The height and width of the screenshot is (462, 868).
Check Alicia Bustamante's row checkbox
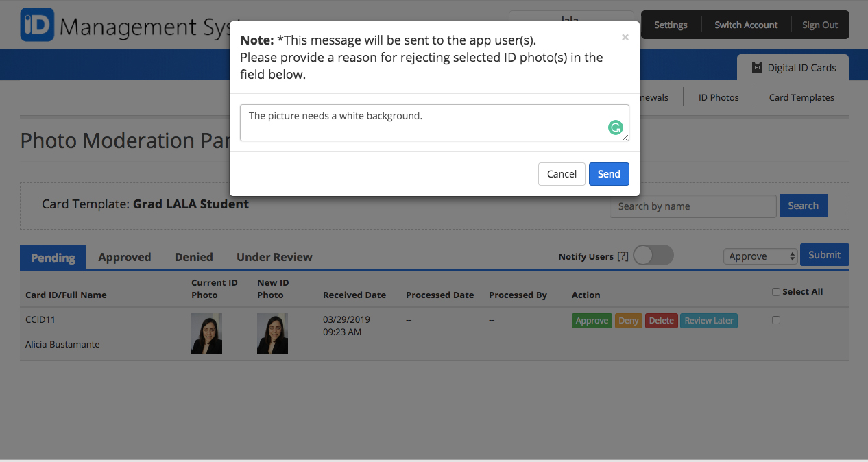[776, 320]
